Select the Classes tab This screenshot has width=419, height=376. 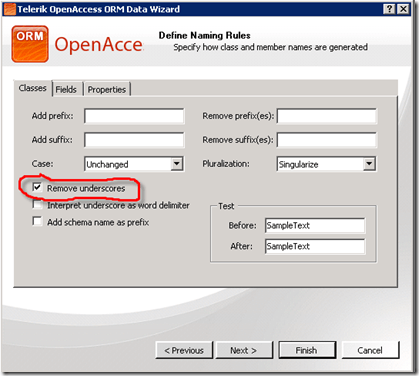pos(33,88)
